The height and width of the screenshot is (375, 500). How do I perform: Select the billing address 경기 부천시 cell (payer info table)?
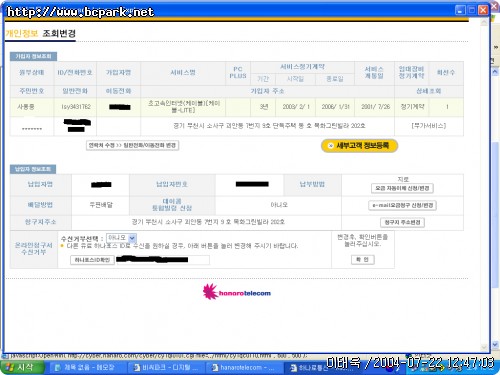pyautogui.click(x=208, y=222)
